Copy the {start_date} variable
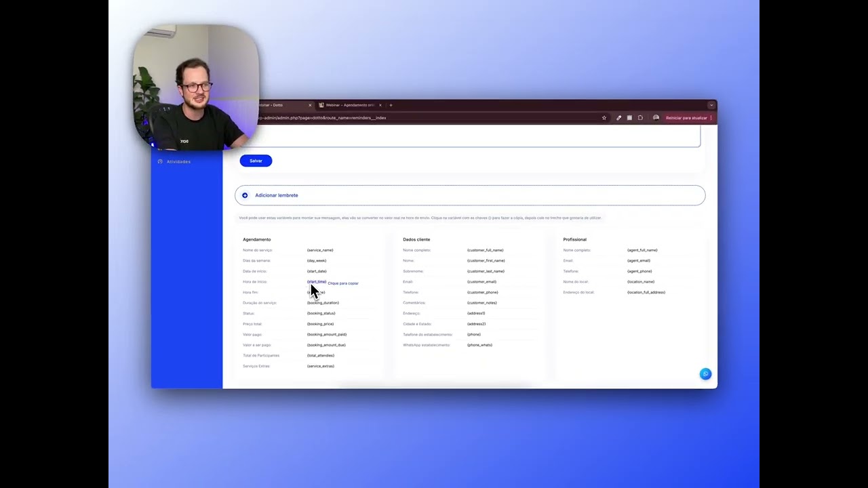Viewport: 868px width, 488px height. coord(317,271)
